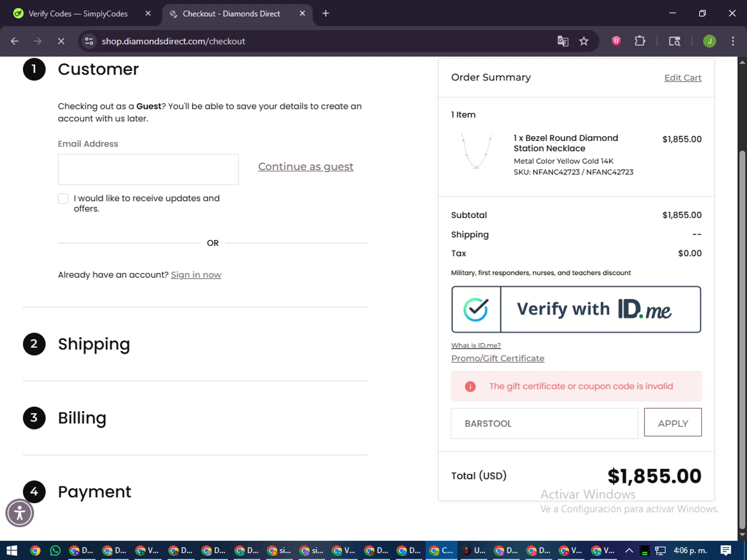Open the red shield extension icon

[616, 41]
